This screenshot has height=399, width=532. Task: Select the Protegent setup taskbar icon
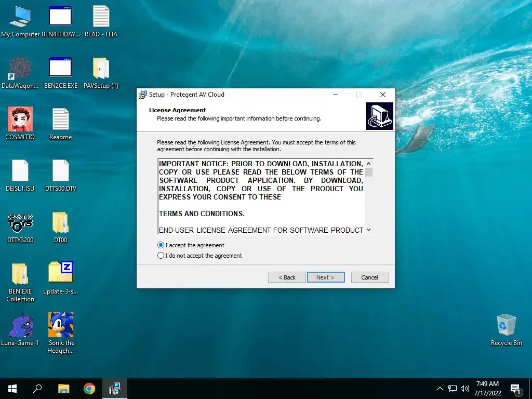(115, 389)
